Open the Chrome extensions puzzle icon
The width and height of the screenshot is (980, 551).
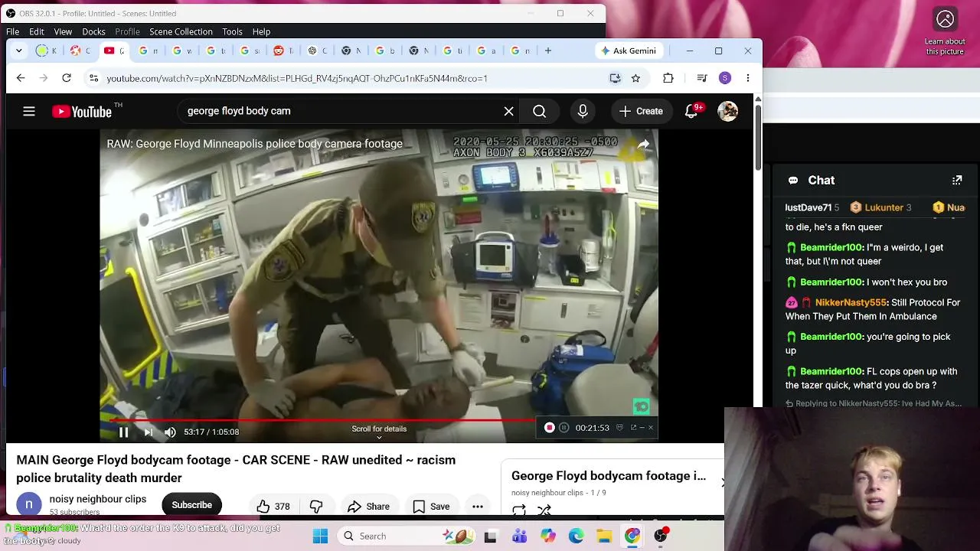pyautogui.click(x=668, y=78)
